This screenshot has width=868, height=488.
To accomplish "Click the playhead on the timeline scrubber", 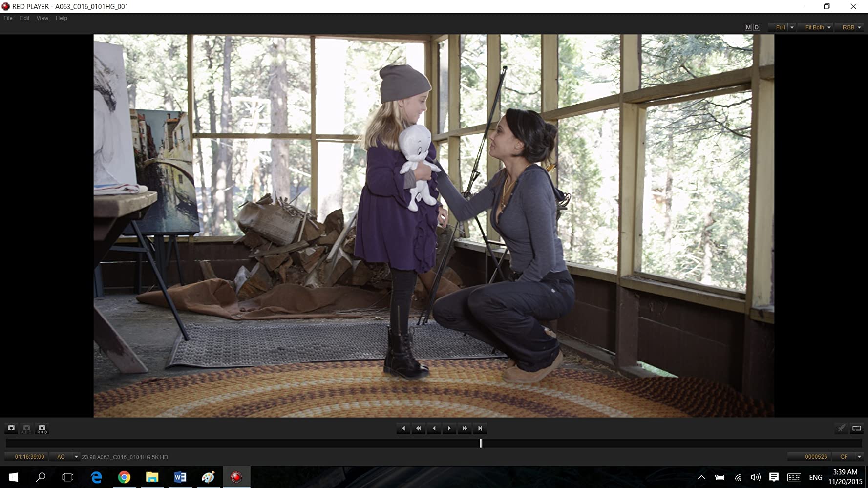I will [x=481, y=443].
